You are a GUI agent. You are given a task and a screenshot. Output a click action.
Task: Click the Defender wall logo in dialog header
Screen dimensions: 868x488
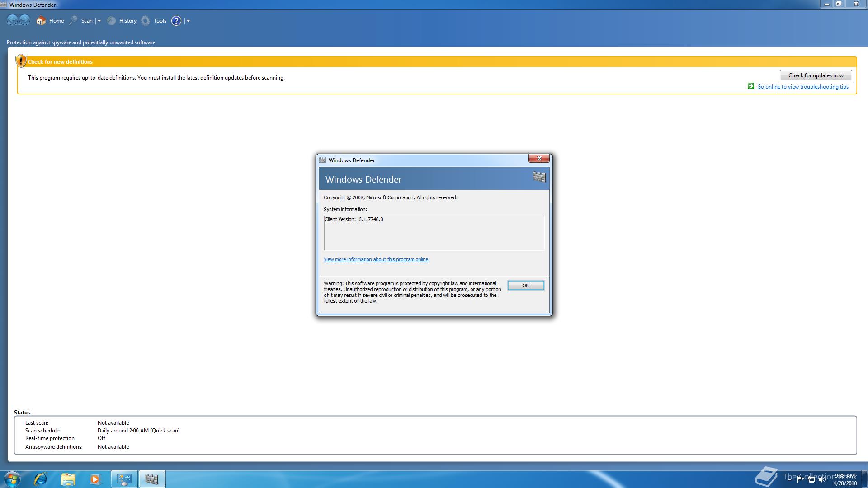[539, 177]
